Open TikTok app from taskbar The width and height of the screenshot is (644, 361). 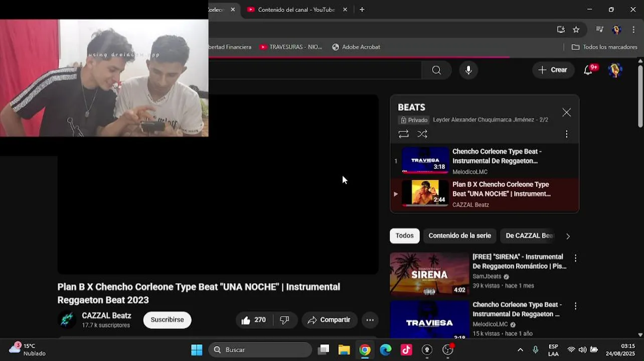tap(406, 349)
